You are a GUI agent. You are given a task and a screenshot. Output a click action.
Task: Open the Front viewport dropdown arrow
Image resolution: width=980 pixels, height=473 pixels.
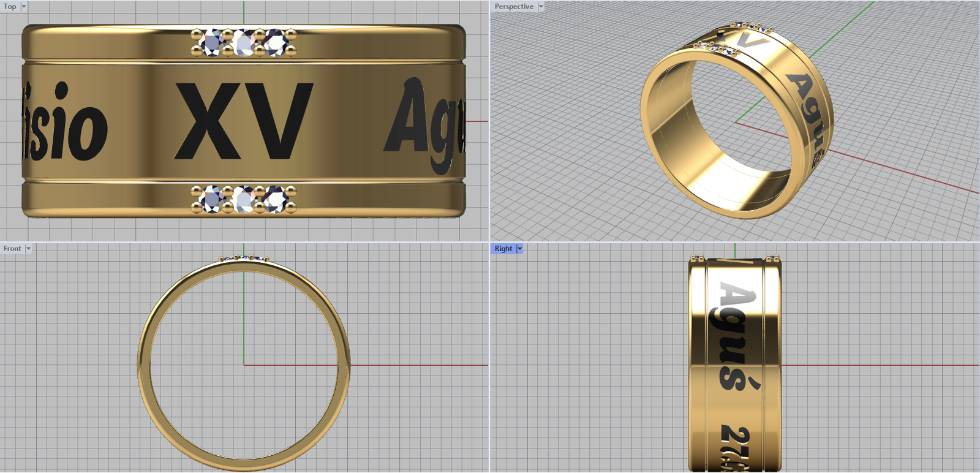(28, 248)
